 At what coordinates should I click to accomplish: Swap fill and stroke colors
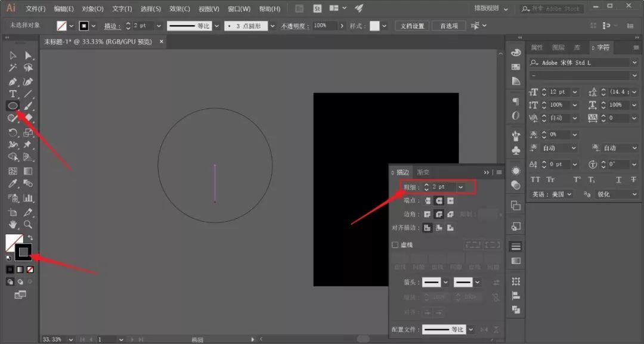[30, 238]
